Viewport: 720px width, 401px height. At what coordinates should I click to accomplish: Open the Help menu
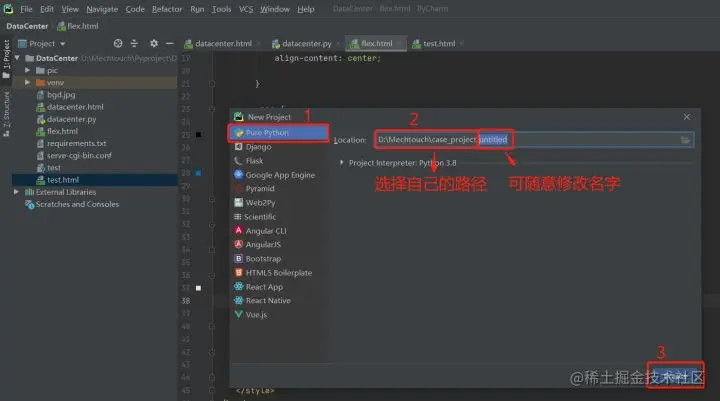tap(305, 9)
